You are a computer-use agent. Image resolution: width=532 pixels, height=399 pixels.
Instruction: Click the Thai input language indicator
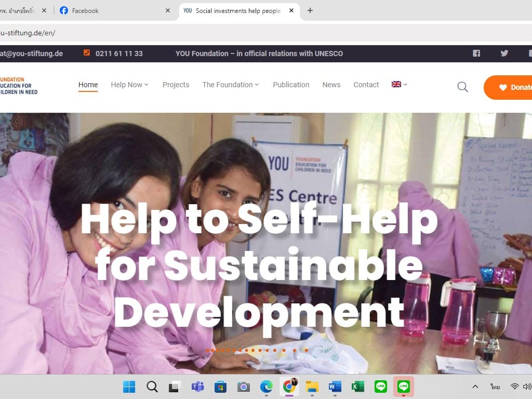pos(495,387)
